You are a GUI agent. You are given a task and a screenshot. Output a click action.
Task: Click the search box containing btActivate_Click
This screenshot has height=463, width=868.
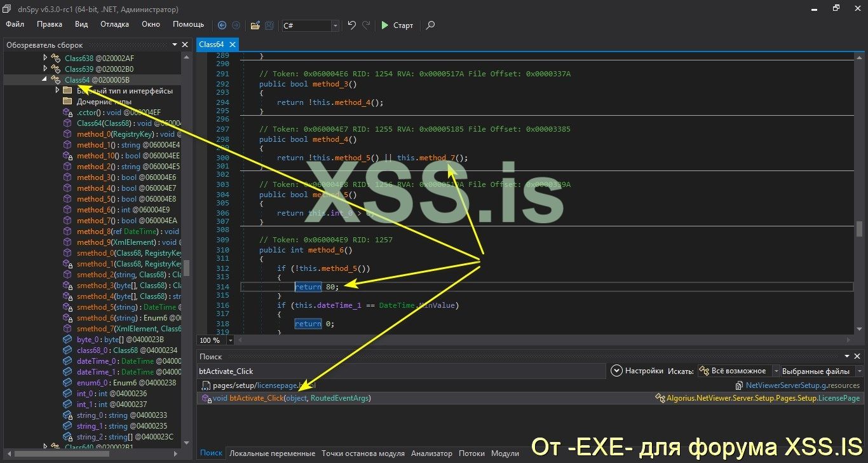(x=401, y=371)
